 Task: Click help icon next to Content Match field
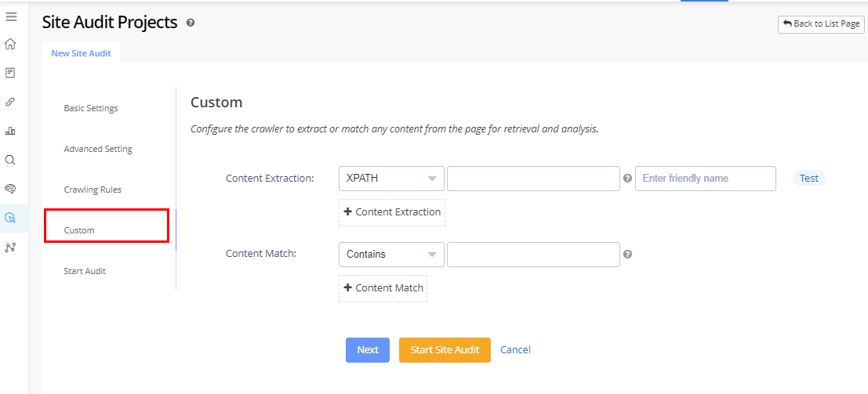click(627, 255)
